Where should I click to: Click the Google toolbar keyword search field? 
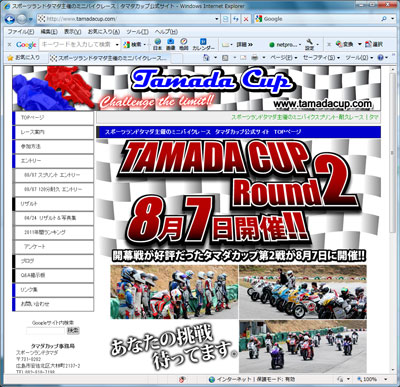click(x=77, y=44)
